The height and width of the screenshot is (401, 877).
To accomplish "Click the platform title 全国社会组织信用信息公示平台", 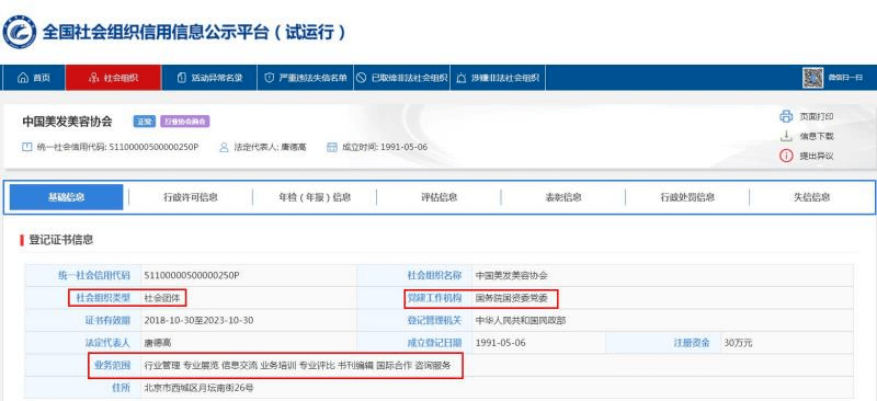I will point(194,32).
